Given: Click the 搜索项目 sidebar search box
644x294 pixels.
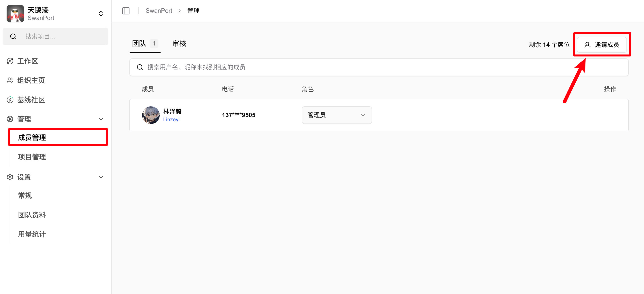Looking at the screenshot, I should click(x=55, y=36).
